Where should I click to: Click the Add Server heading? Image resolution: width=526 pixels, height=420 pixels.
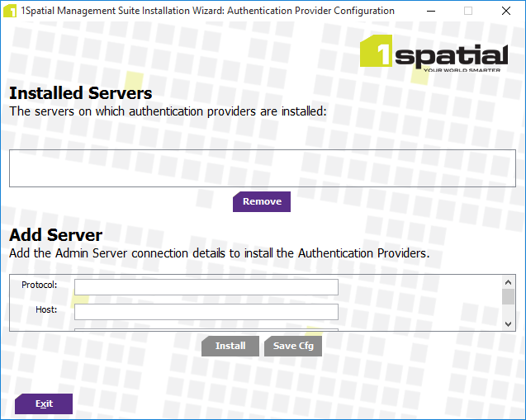pos(56,235)
